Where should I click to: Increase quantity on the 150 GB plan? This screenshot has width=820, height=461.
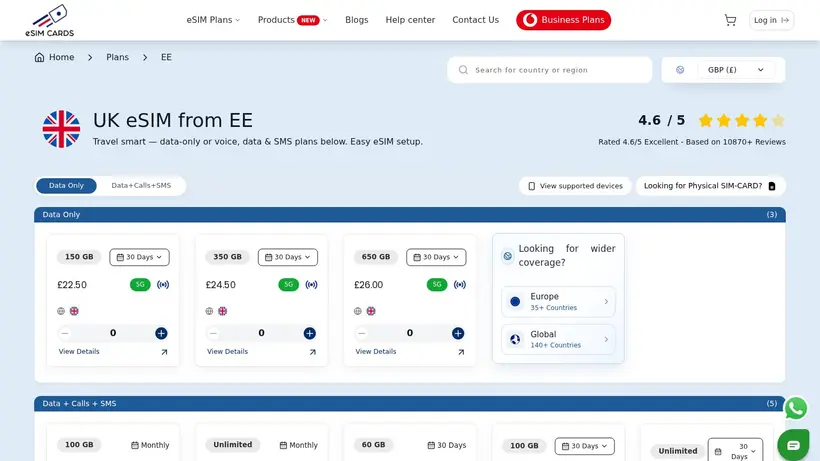point(161,333)
